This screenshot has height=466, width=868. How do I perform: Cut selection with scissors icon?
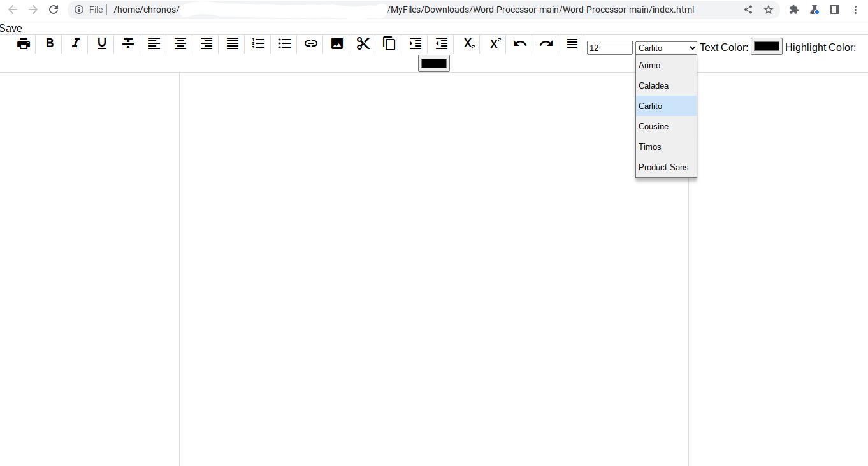(x=363, y=43)
